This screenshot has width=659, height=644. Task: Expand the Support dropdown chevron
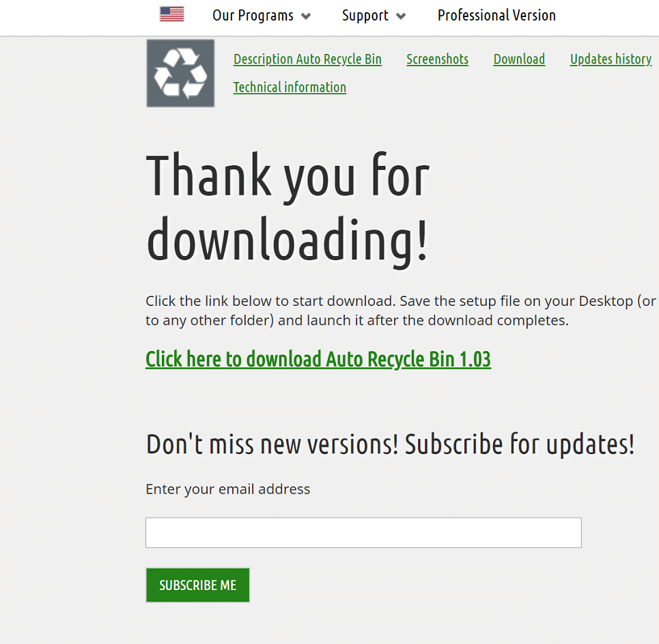point(401,16)
